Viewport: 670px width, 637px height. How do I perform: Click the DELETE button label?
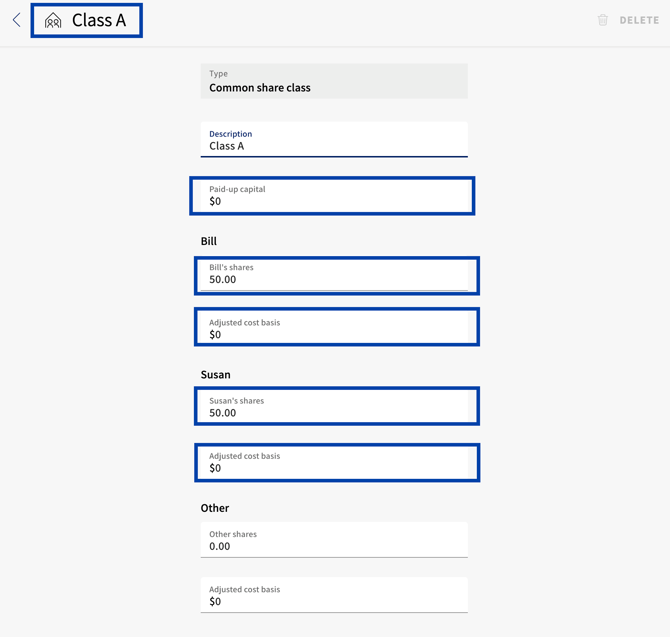[639, 20]
